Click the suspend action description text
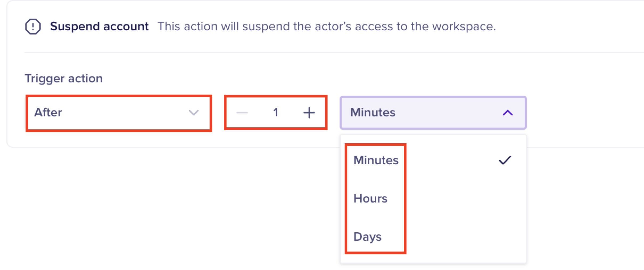This screenshot has height=270, width=644. (326, 27)
